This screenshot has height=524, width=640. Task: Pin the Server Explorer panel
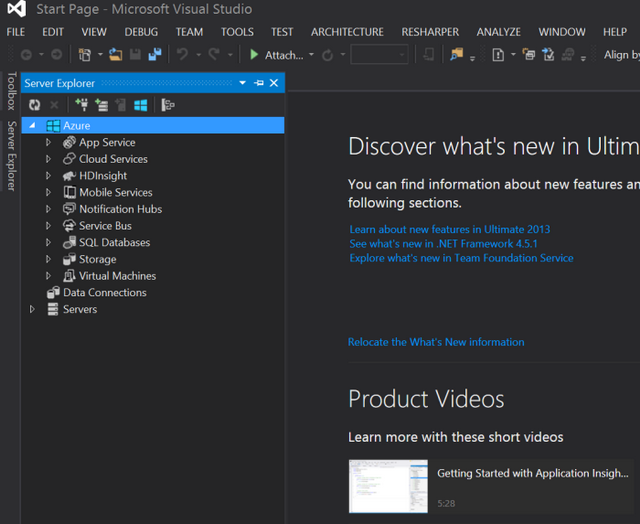(x=259, y=83)
